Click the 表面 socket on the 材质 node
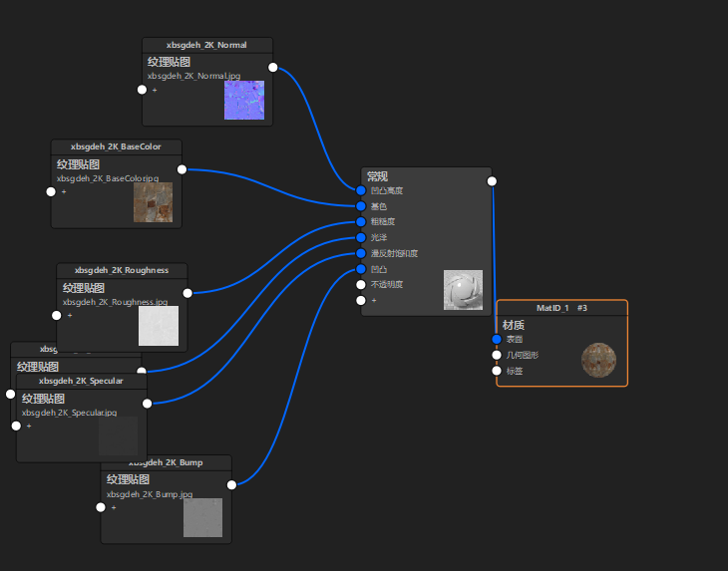The image size is (728, 571). click(x=497, y=339)
